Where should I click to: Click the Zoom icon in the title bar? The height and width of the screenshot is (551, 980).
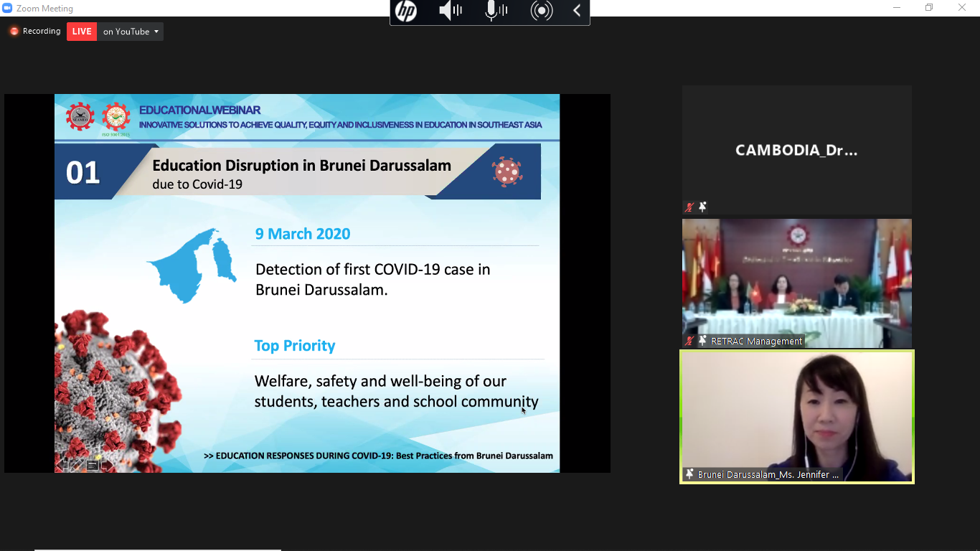(x=8, y=9)
